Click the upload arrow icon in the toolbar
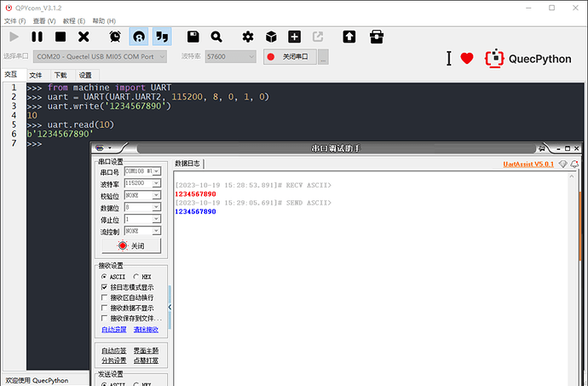This screenshot has width=588, height=386. click(349, 37)
